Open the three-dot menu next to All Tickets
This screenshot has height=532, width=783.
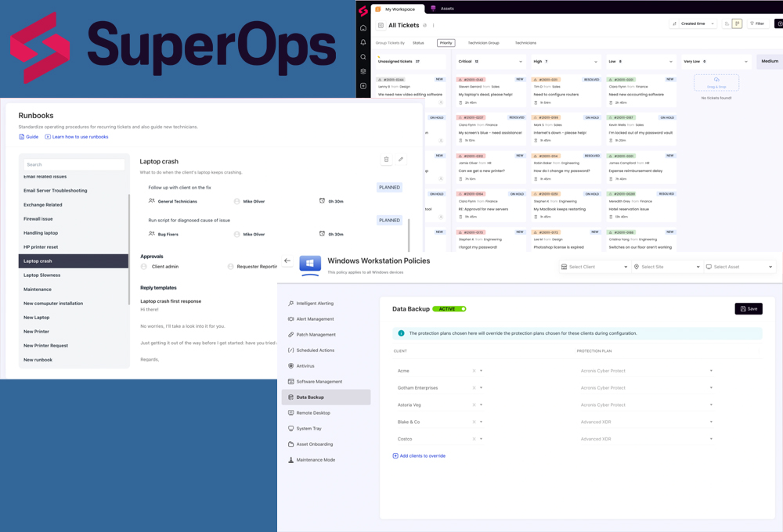(434, 25)
